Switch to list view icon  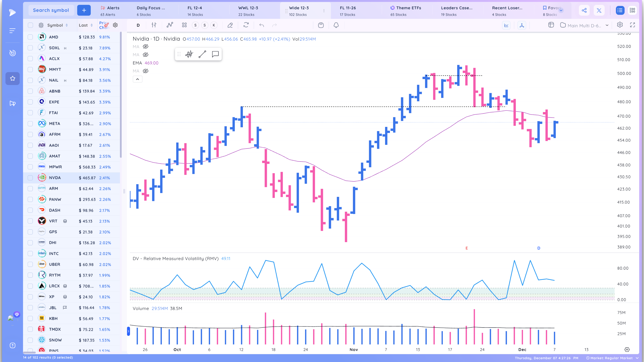point(620,10)
